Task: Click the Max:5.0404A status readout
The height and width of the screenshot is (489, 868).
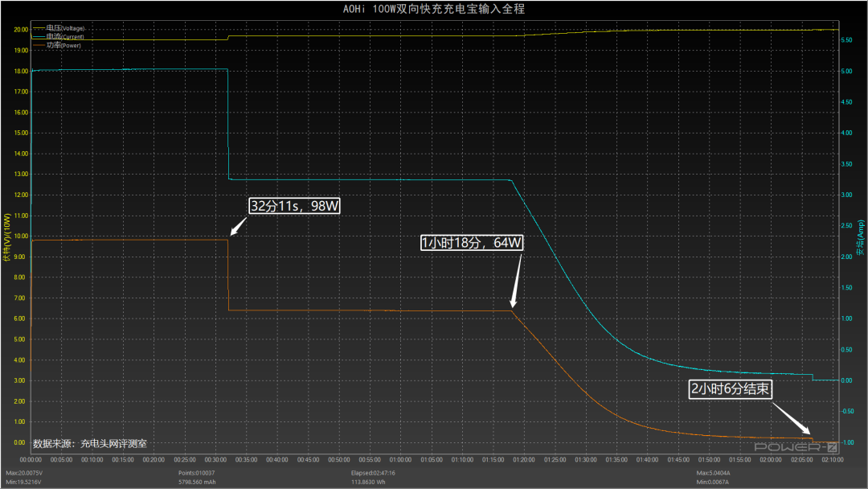Action: pos(714,474)
